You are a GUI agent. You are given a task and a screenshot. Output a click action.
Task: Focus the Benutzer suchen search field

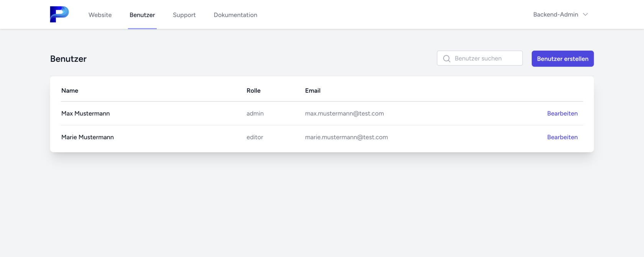485,58
